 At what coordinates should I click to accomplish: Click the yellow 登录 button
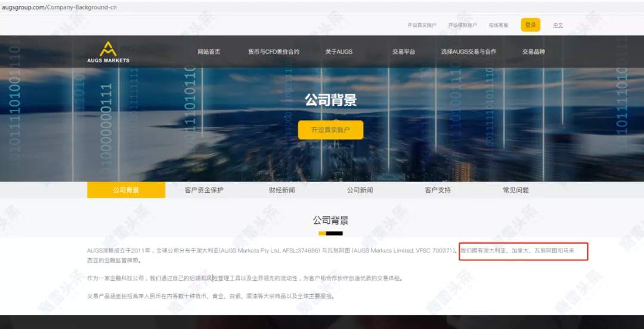click(x=531, y=24)
